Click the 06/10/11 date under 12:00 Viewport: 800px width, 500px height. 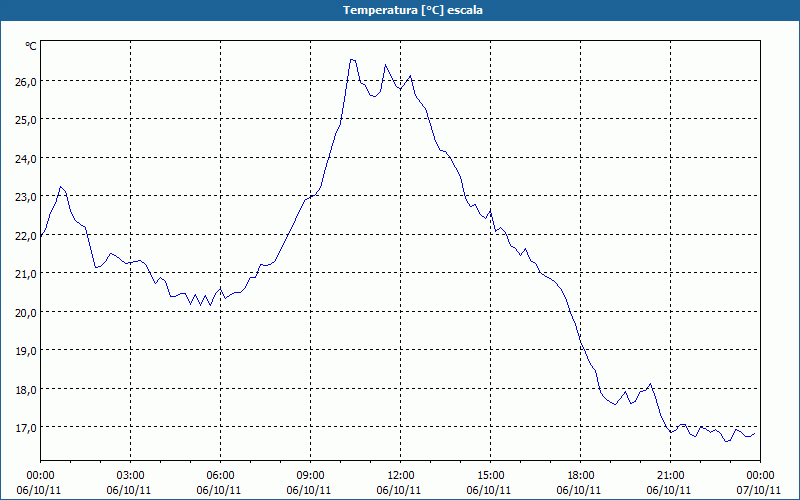click(x=398, y=490)
